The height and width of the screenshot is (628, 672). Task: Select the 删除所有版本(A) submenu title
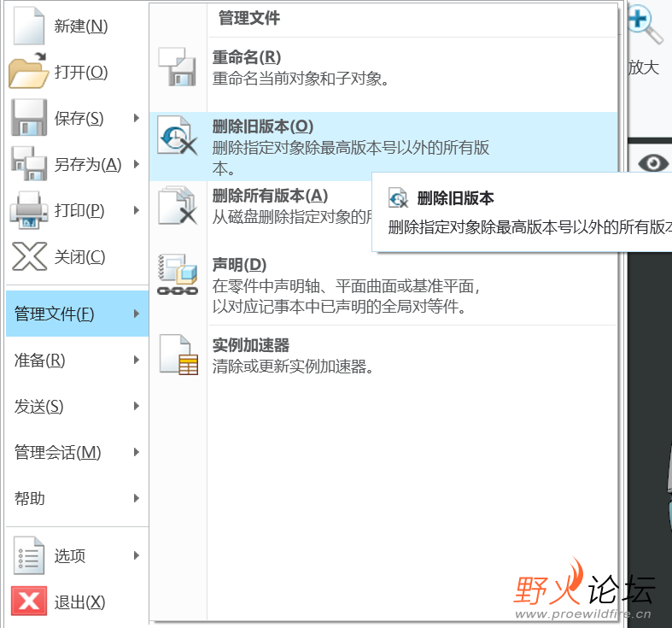(x=271, y=196)
